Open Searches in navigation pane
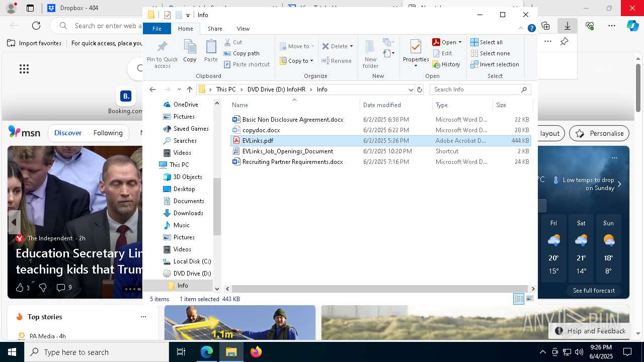Viewport: 644px width, 362px height. 180,141
